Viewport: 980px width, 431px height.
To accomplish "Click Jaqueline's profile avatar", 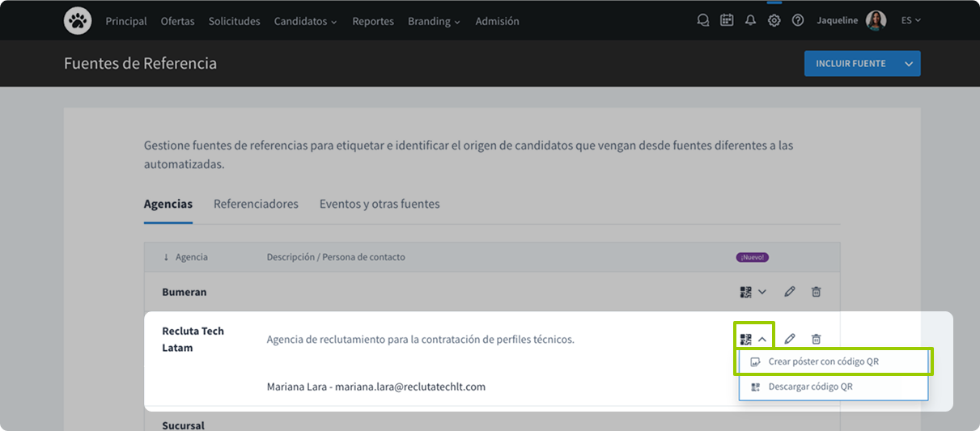I will coord(876,20).
